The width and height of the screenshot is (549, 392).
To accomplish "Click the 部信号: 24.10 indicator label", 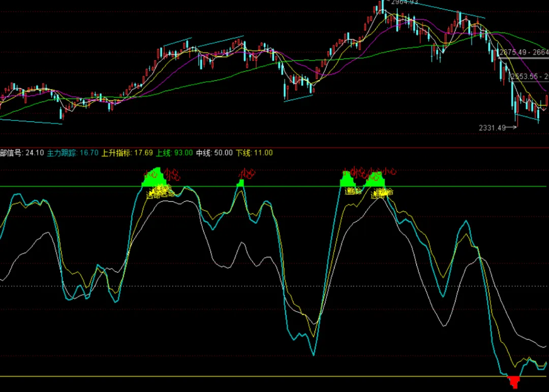I will [22, 153].
